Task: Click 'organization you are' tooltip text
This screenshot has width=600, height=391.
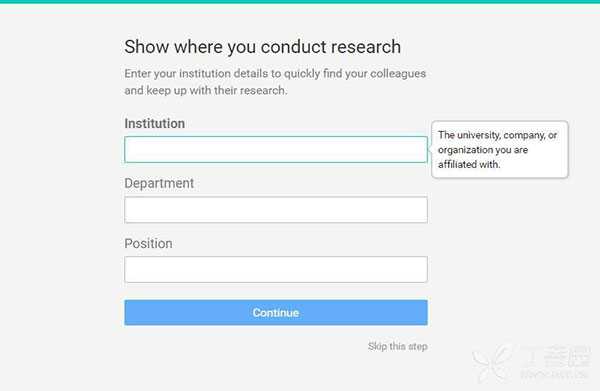Action: click(x=483, y=150)
